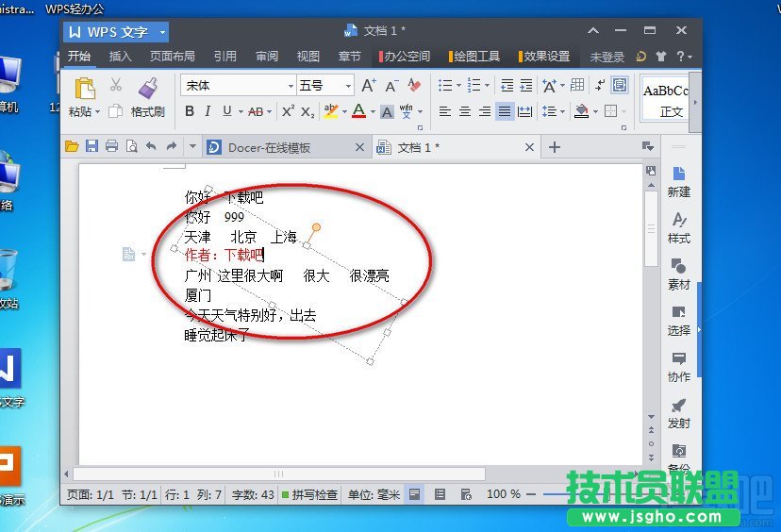Toggle Superscript X² formatting
The height and width of the screenshot is (532, 781).
click(288, 111)
